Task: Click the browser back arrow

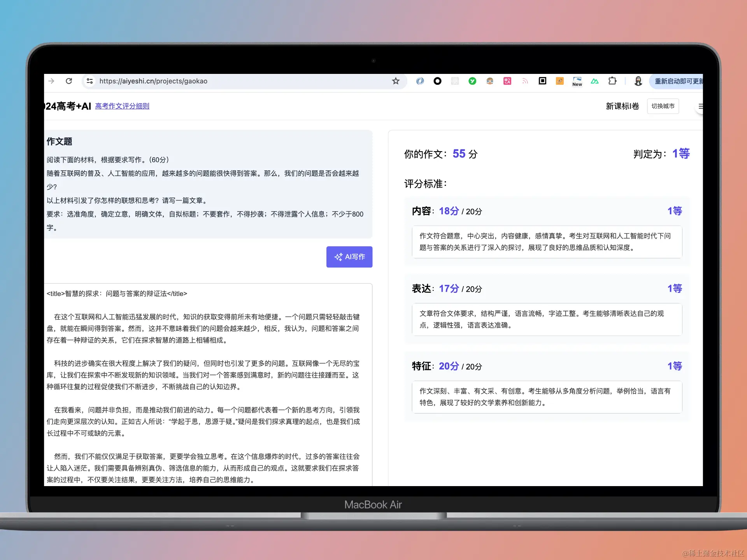Action: [x=51, y=81]
